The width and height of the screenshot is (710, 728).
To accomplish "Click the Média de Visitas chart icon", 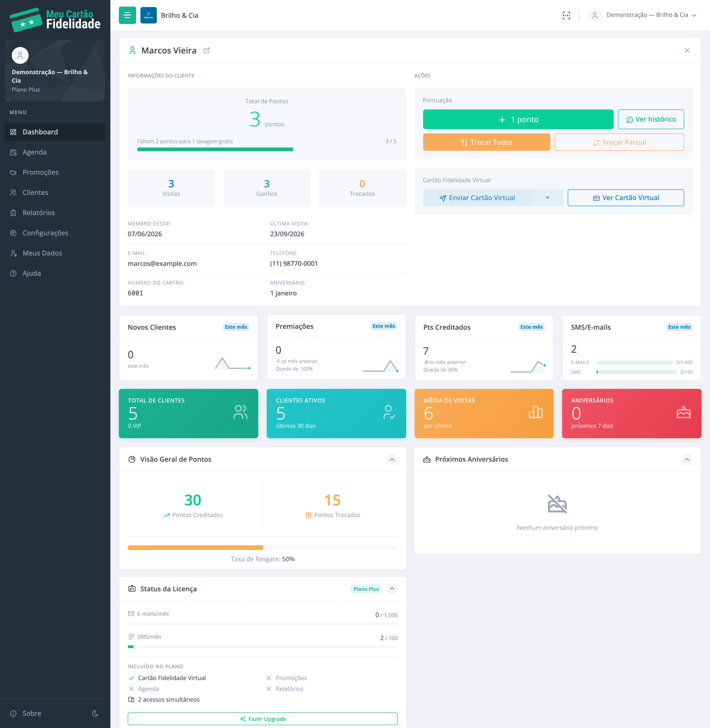I will point(536,412).
